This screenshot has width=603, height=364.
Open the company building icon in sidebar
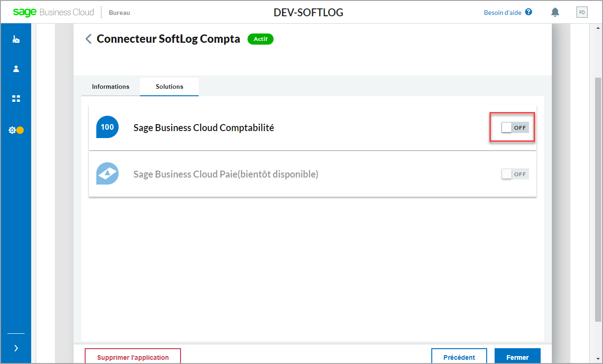click(x=16, y=40)
